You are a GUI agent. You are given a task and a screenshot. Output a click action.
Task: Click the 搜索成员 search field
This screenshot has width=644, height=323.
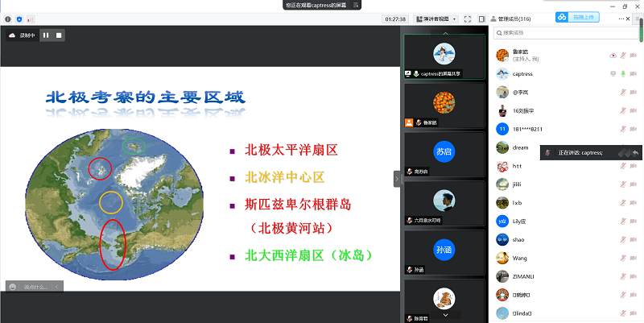coord(563,33)
